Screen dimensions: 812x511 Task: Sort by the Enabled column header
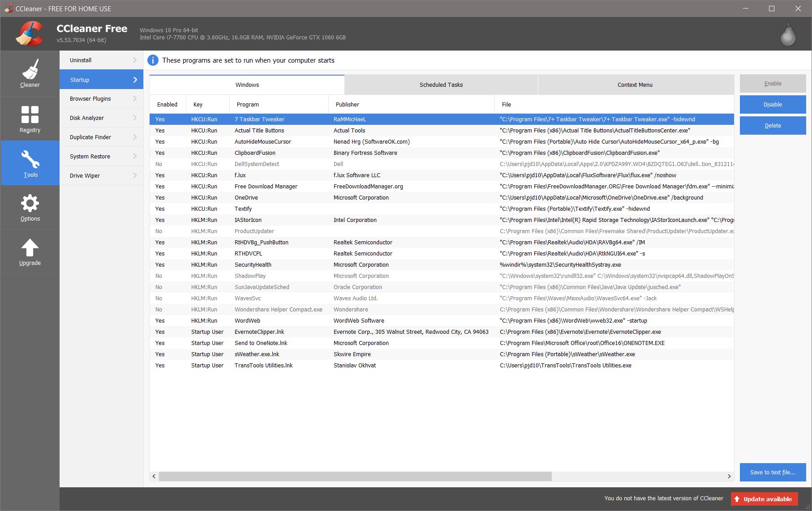tap(168, 104)
